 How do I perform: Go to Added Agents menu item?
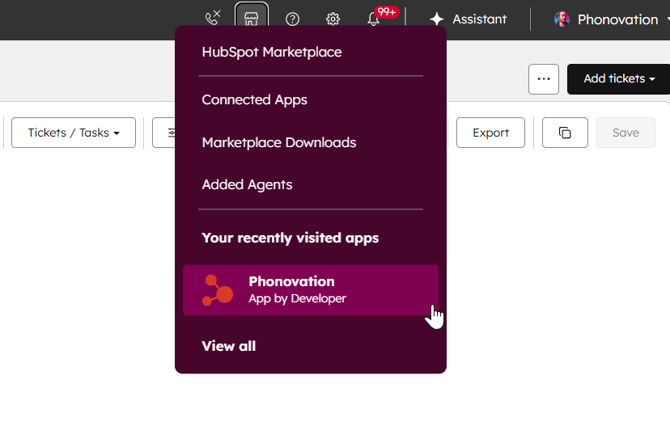click(x=247, y=184)
